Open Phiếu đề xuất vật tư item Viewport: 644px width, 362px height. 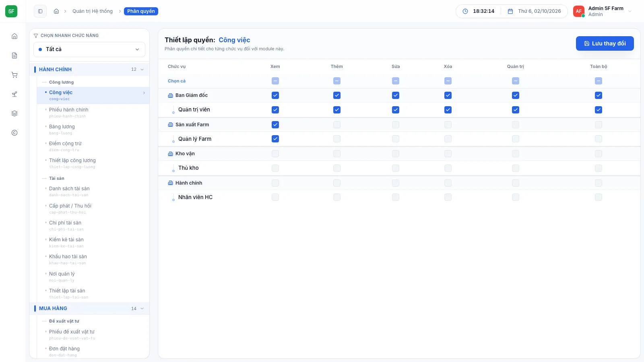pyautogui.click(x=93, y=335)
